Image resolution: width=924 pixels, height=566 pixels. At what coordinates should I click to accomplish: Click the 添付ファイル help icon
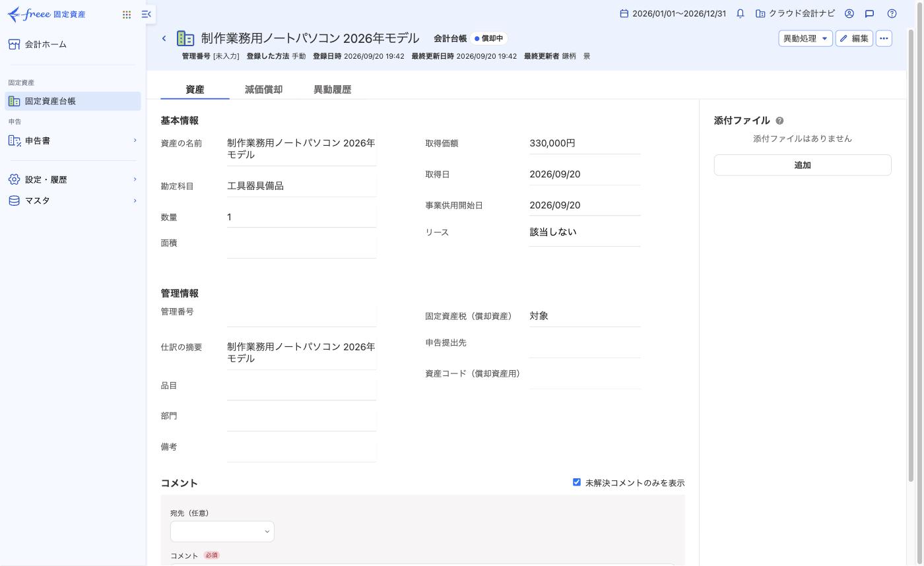pyautogui.click(x=779, y=121)
